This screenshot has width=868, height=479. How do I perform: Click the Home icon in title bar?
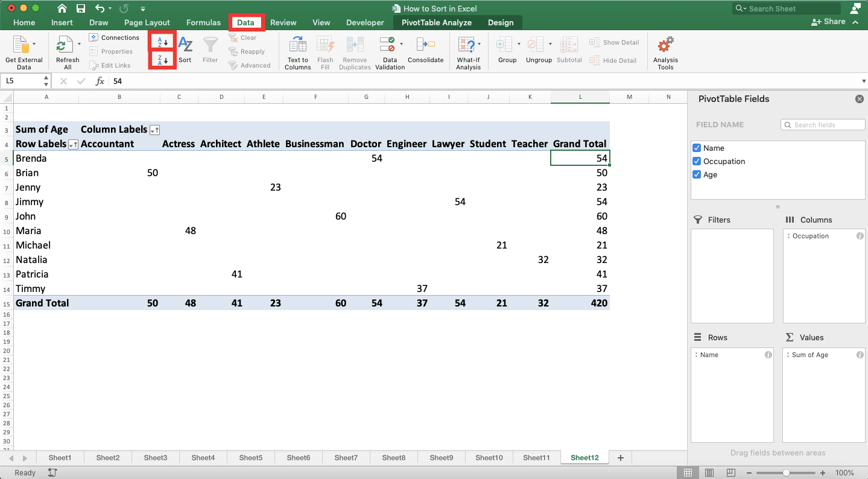coord(62,8)
